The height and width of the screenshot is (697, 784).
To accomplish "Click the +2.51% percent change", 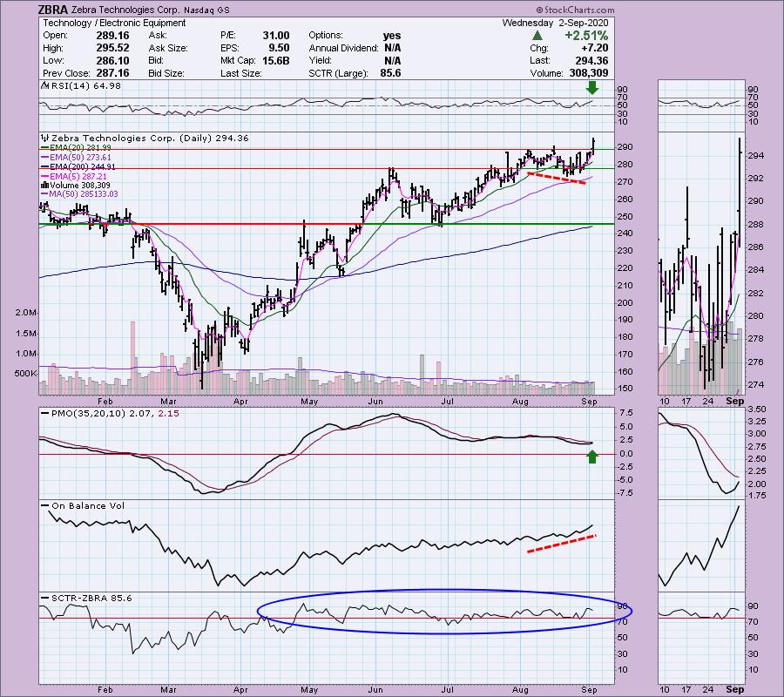I will [x=586, y=36].
